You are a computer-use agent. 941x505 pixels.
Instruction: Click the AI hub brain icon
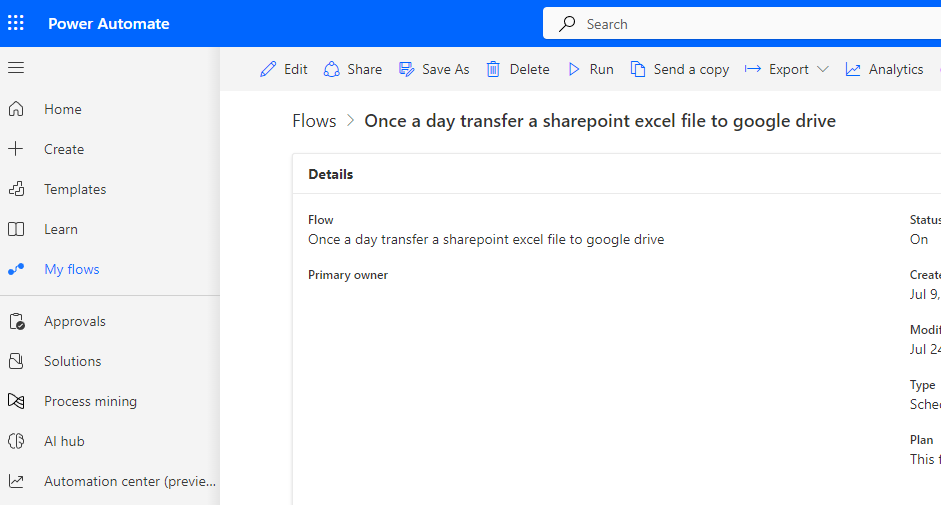coord(16,441)
